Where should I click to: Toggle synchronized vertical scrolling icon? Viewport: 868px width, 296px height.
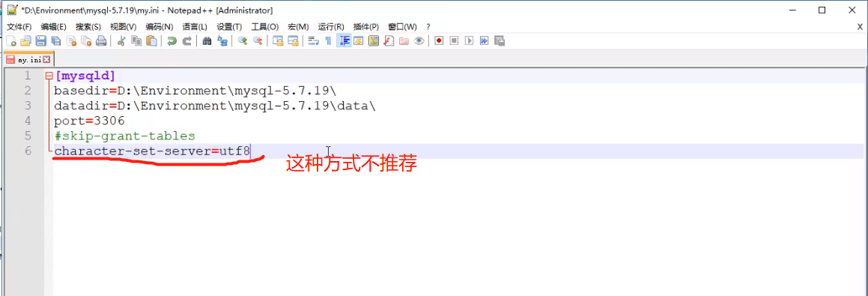(278, 40)
